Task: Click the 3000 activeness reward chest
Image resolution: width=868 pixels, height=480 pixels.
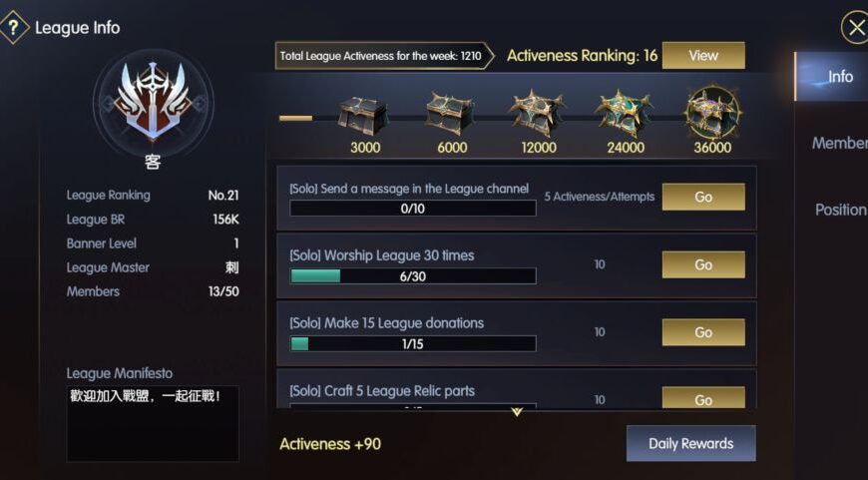Action: pos(363,115)
